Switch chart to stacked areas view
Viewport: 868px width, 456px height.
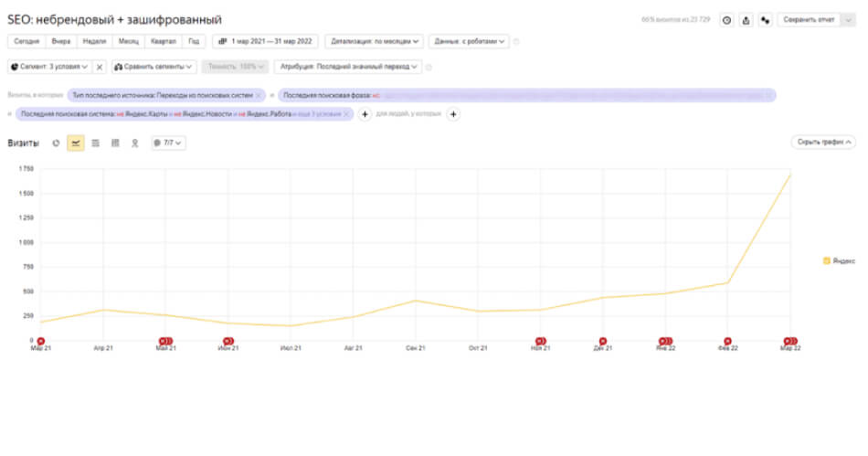click(95, 143)
